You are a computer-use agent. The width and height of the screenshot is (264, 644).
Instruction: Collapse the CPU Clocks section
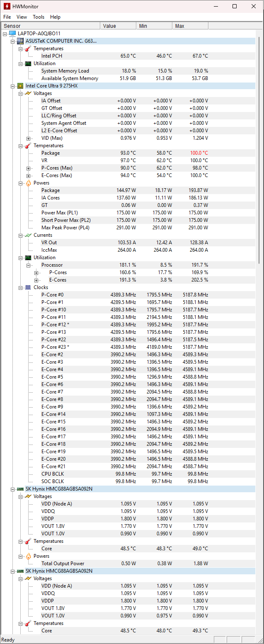(x=20, y=287)
